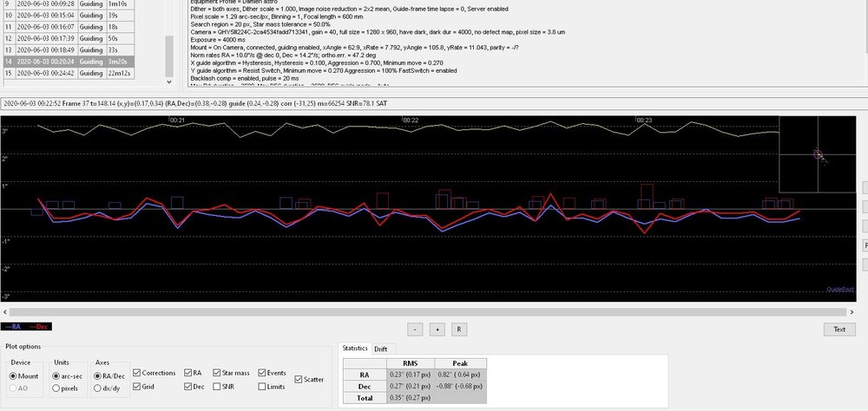The height and width of the screenshot is (411, 868).
Task: Click the 'Mount = On Camera' log line
Action: pyautogui.click(x=354, y=48)
